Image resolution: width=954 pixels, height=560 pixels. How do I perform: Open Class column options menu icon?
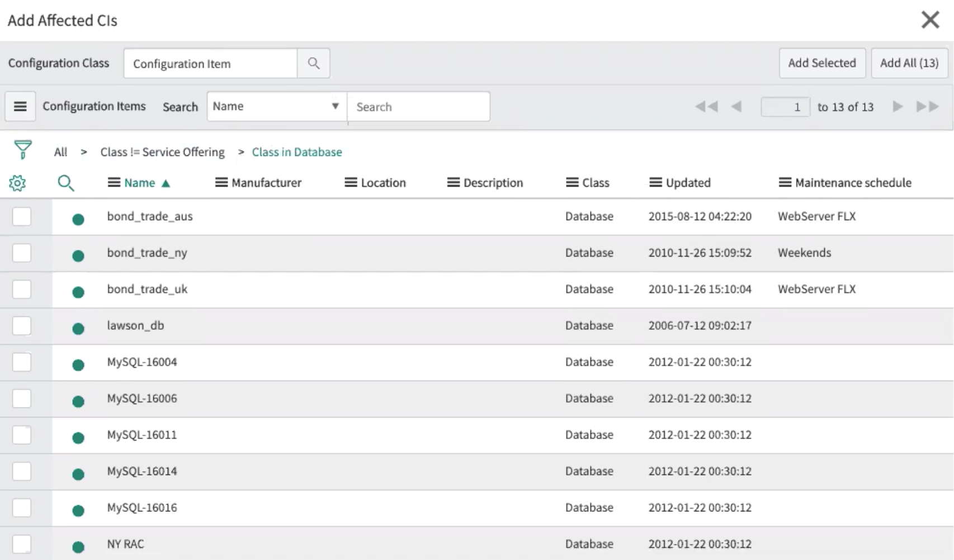point(572,183)
